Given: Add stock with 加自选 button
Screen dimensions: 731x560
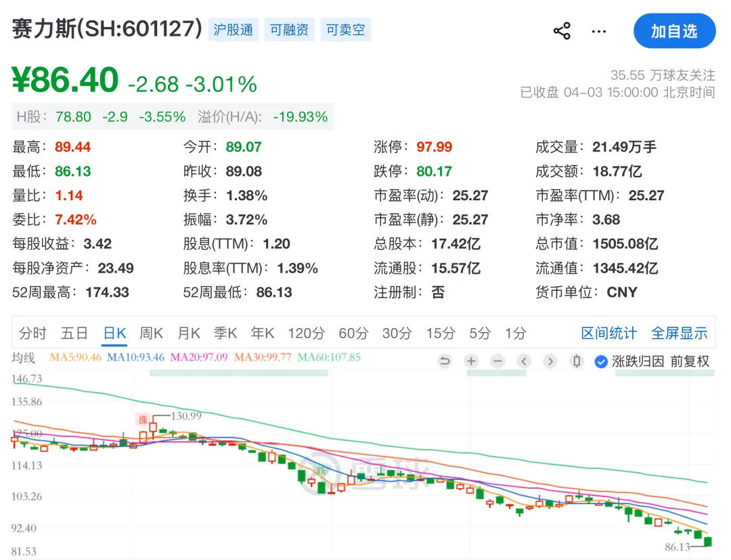Looking at the screenshot, I should (x=674, y=30).
